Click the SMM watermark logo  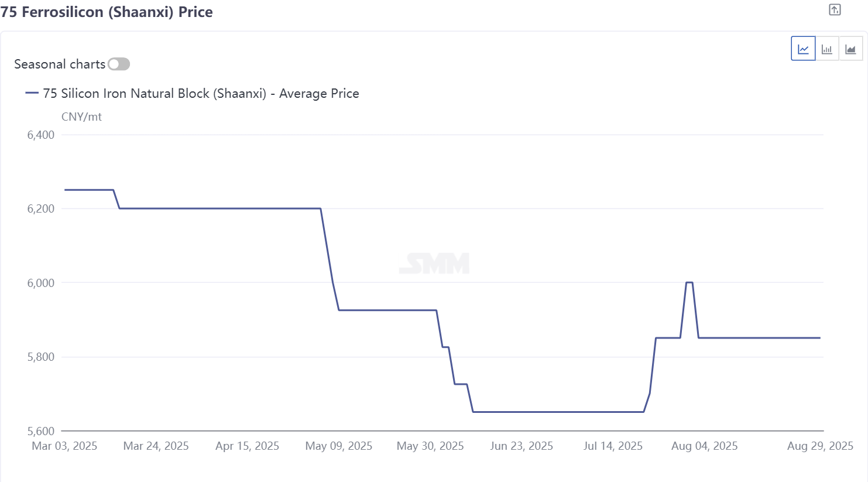(x=434, y=264)
